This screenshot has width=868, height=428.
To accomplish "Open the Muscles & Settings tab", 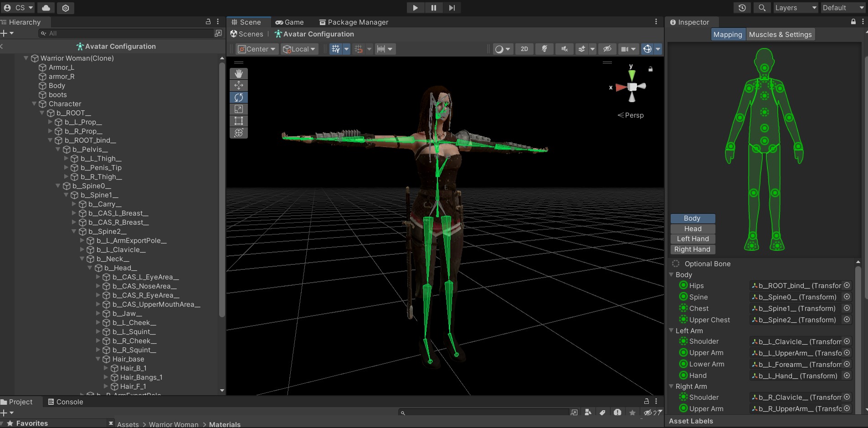I will [x=780, y=34].
